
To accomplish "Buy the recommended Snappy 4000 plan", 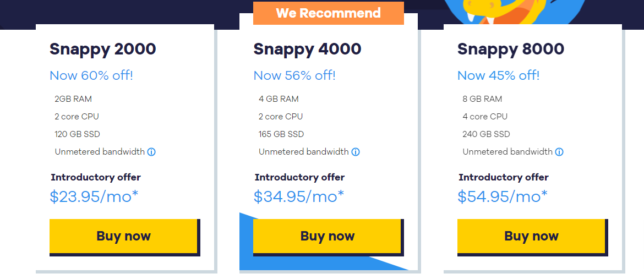I will 328,236.
